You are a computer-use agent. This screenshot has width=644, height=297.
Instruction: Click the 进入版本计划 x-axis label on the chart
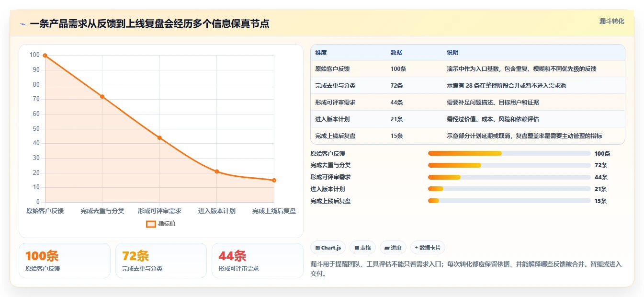pos(217,211)
